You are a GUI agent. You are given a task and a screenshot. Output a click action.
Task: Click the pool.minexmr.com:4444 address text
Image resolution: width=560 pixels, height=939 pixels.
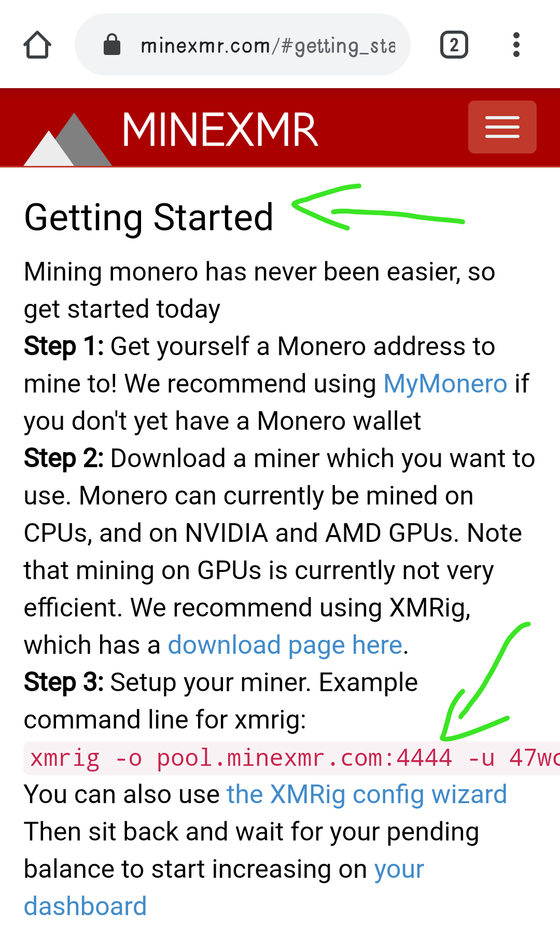pos(304,759)
